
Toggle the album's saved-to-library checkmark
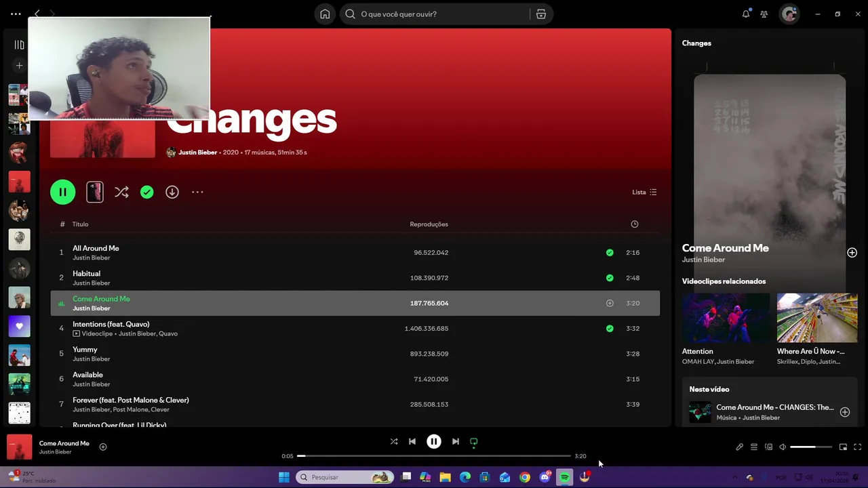(146, 192)
